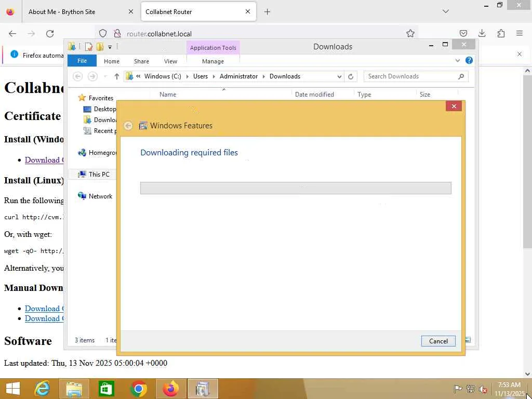Click the Explorer back navigation arrow
532x399 pixels.
[78, 76]
